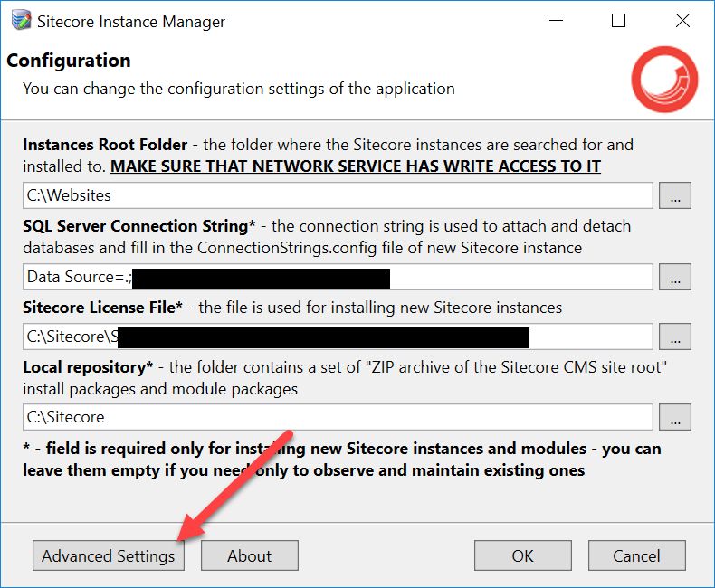
Task: Click the 'You can change the configuration settings' subtitle
Action: click(239, 89)
